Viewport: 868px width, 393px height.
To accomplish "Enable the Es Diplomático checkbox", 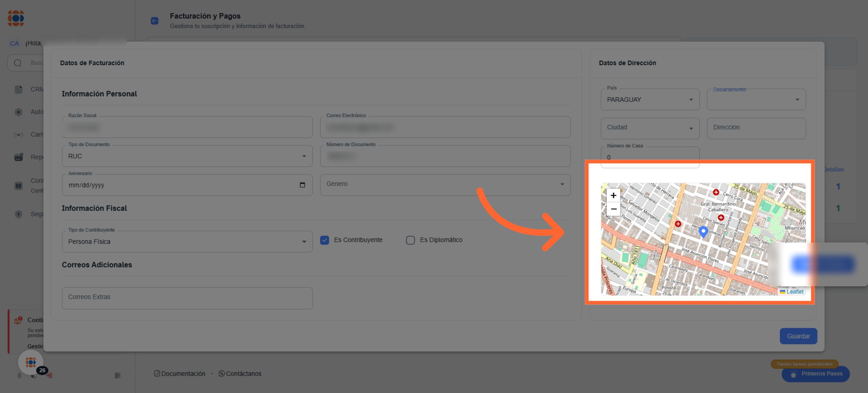I will point(410,240).
